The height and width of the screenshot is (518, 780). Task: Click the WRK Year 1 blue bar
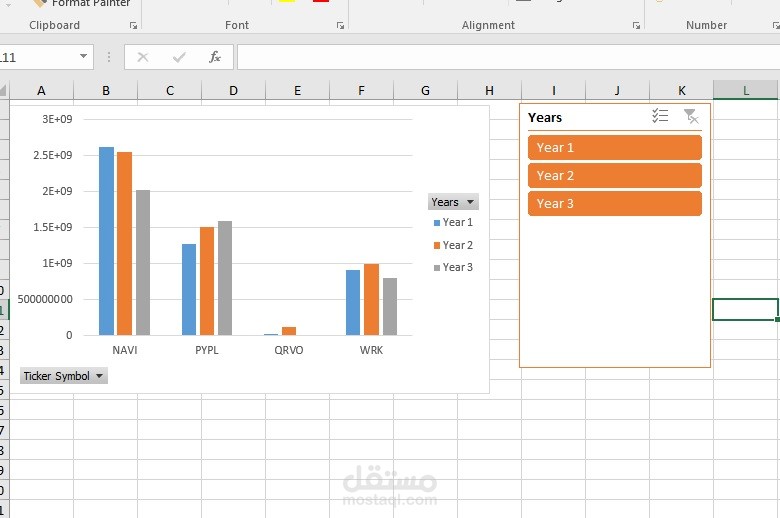pyautogui.click(x=353, y=303)
